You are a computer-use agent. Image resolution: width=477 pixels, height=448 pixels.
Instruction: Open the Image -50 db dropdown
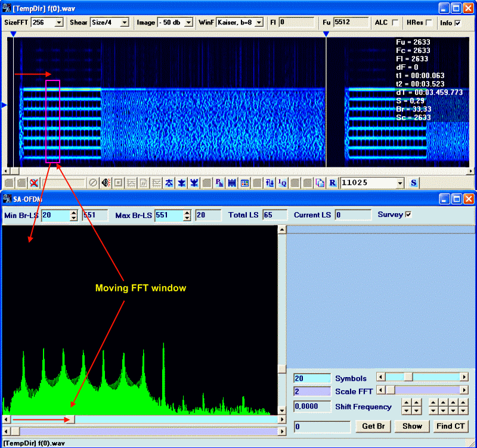coord(188,23)
